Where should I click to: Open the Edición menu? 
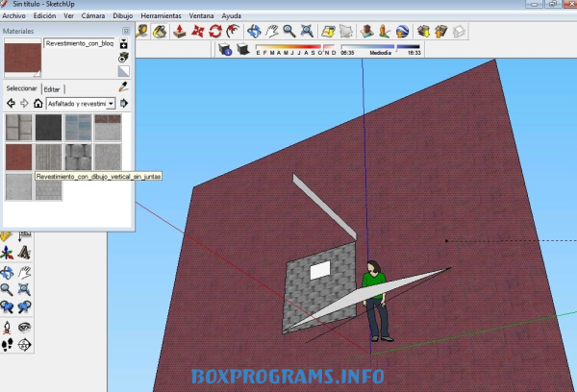[44, 15]
